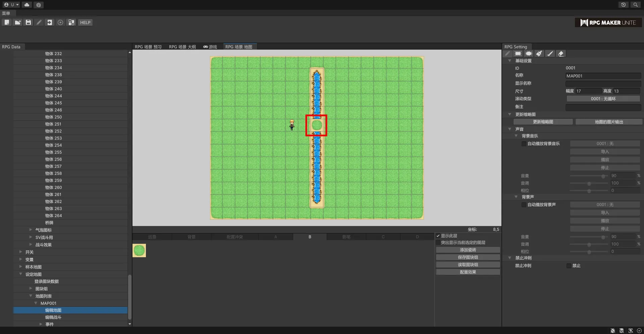Viewport: 644px width, 334px height.
Task: Click the cloud icon in top bar
Action: (x=27, y=5)
